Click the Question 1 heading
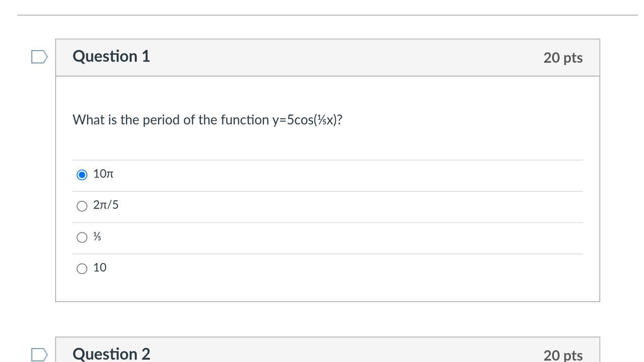 pos(111,57)
